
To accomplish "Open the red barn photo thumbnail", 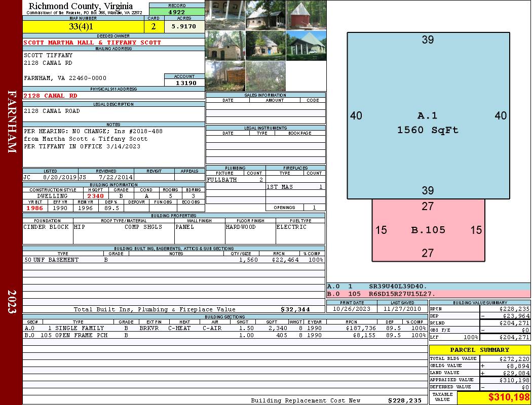I will tap(306, 15).
